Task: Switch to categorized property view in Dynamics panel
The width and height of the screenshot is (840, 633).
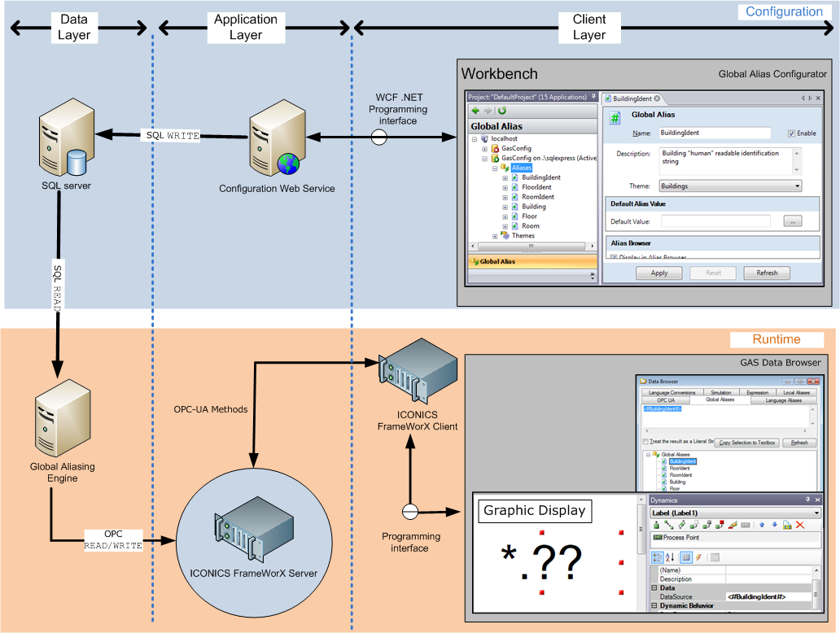Action: pyautogui.click(x=658, y=557)
